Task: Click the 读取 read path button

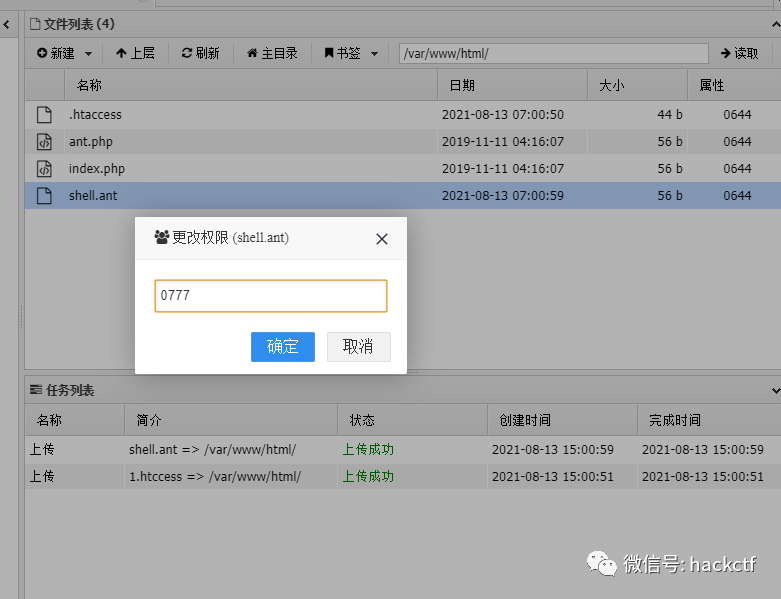Action: 739,53
